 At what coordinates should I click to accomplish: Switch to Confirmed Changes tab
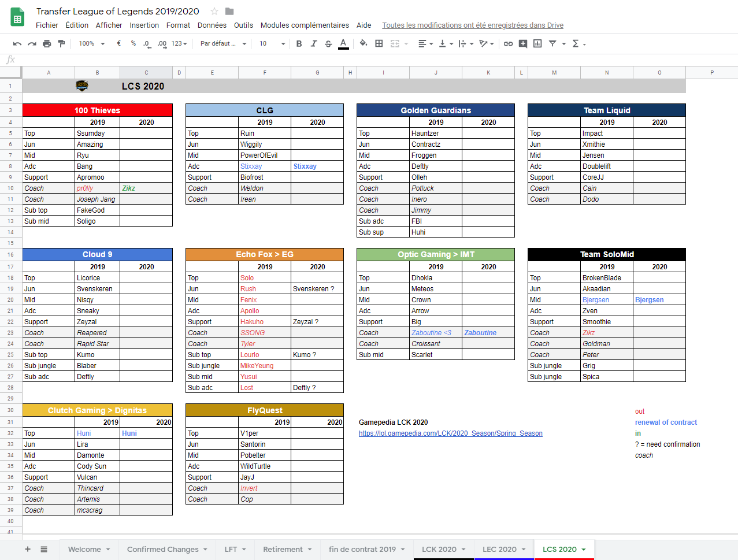167,550
